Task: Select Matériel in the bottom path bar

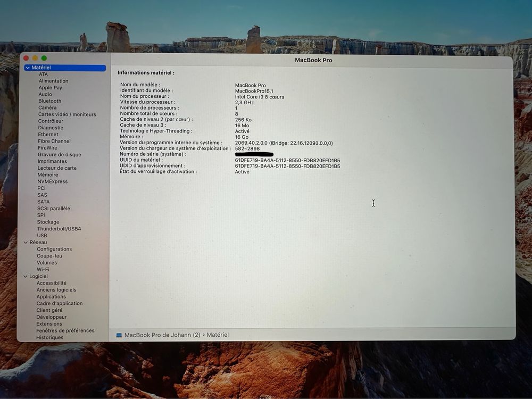Action: [218, 335]
